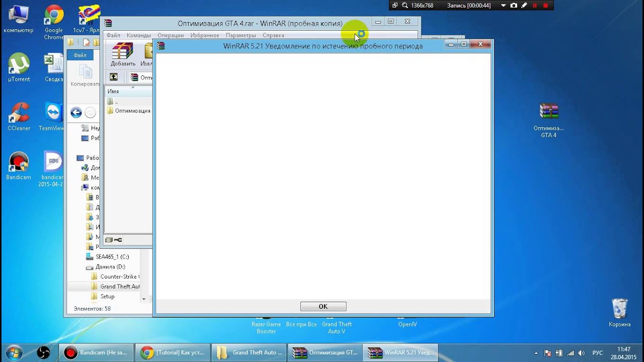Screen dimensions: 644x362
Task: Go back in Explorer navigation
Action: pos(76,113)
